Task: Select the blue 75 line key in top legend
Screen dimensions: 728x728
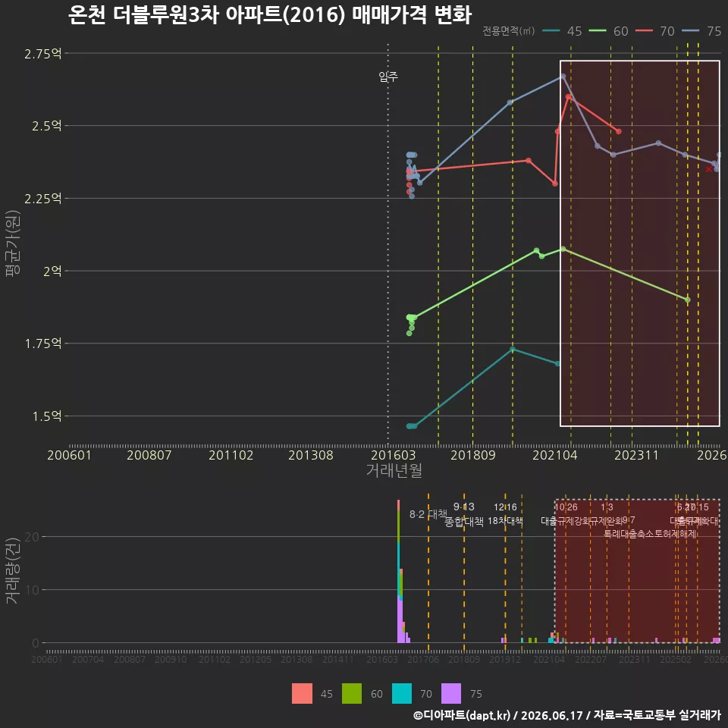Action: pyautogui.click(x=690, y=31)
